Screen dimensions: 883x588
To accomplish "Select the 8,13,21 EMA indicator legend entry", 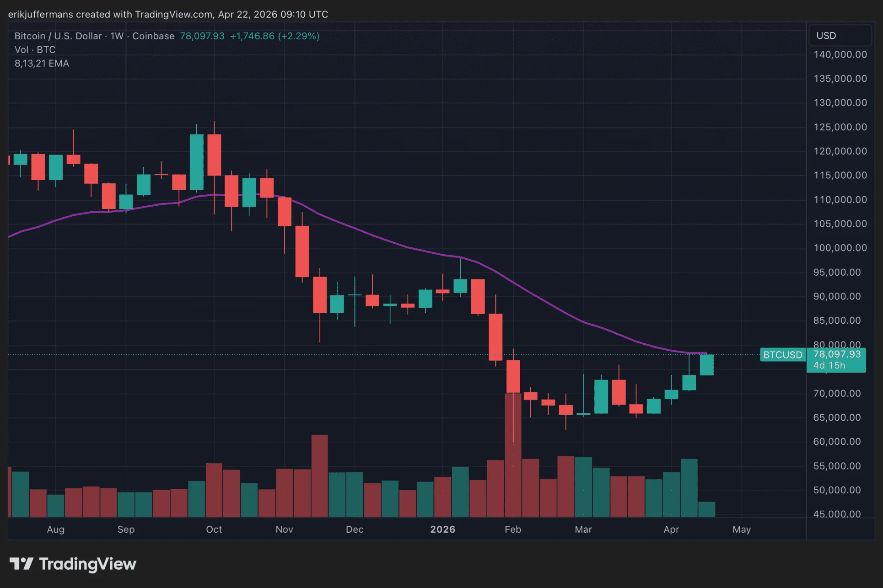I will pos(41,64).
